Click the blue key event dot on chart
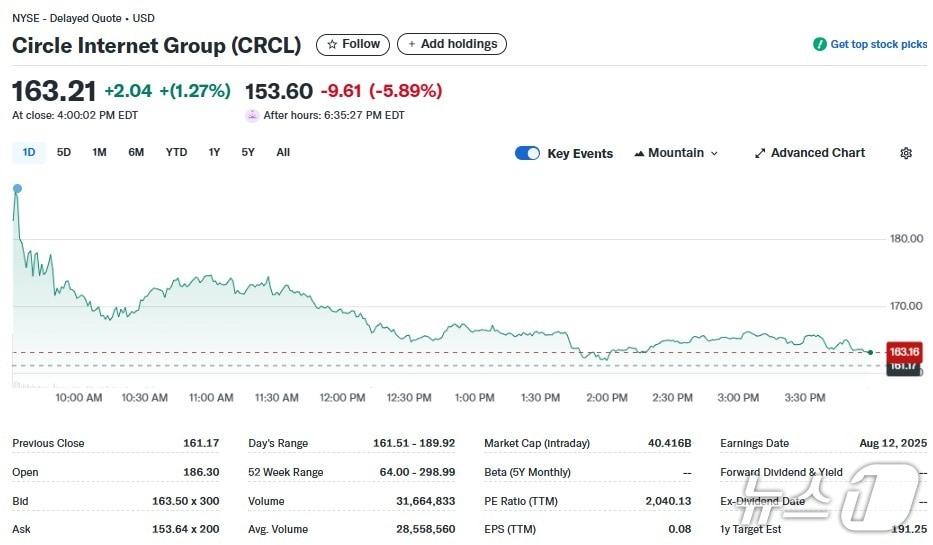933x545 pixels. (x=17, y=188)
